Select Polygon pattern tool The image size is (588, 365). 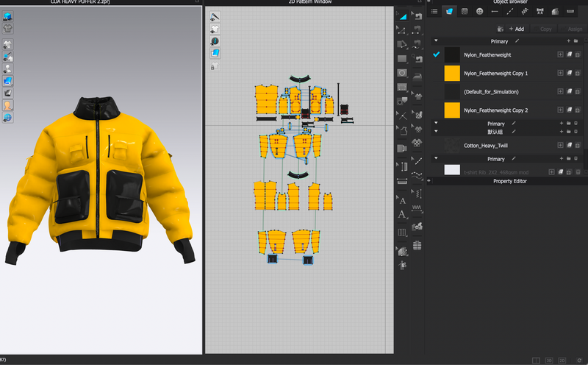tap(401, 44)
